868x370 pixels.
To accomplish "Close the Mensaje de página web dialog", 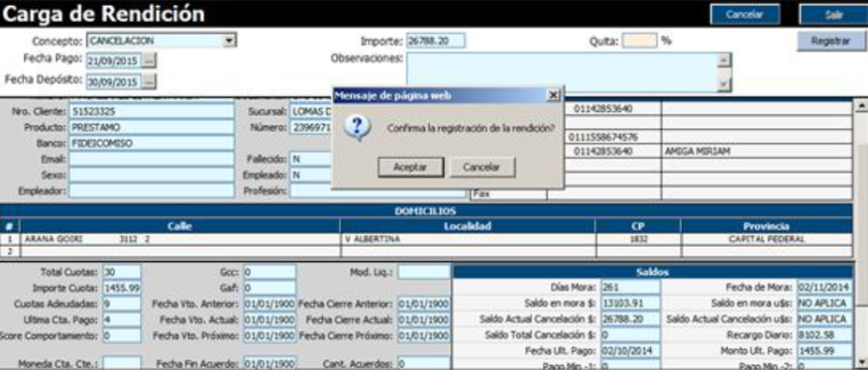I will [x=553, y=95].
